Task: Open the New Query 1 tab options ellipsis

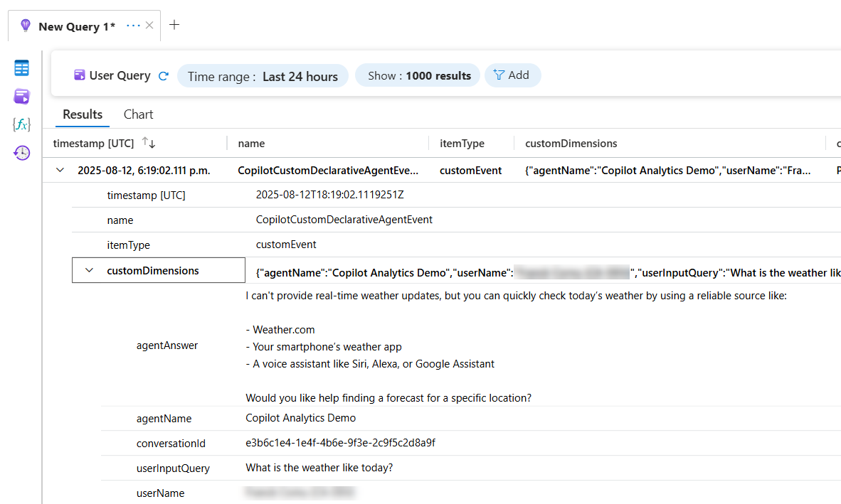Action: coord(133,26)
